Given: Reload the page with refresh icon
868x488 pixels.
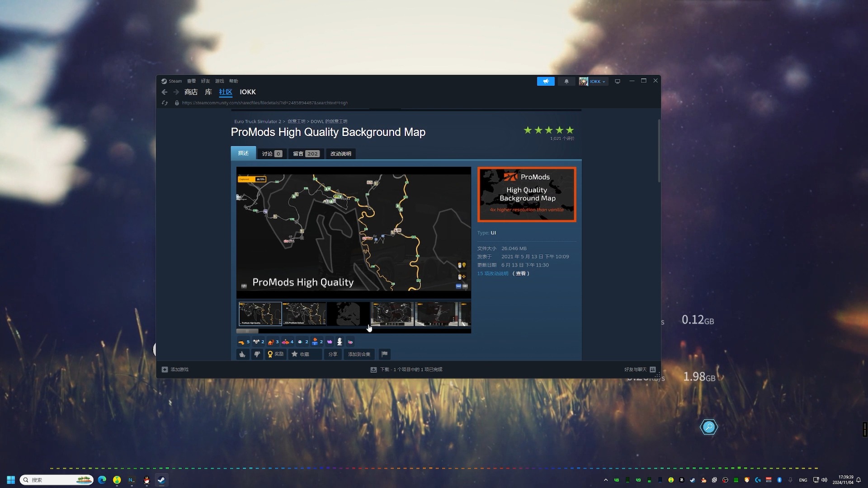Looking at the screenshot, I should coord(165,103).
